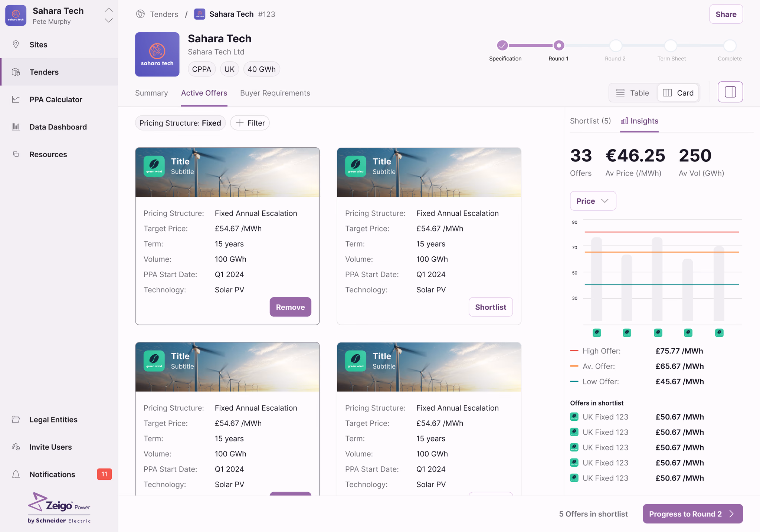The image size is (760, 532).
Task: Switch to Table view
Action: [633, 93]
